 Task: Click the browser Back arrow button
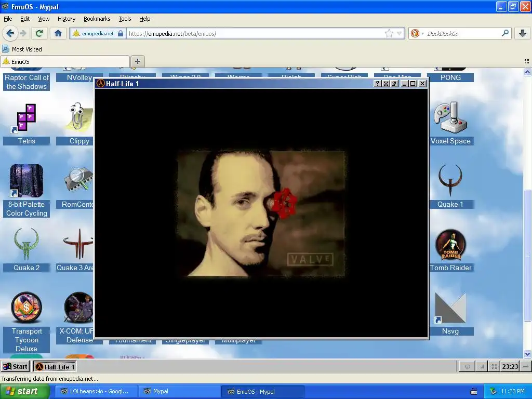[10, 33]
